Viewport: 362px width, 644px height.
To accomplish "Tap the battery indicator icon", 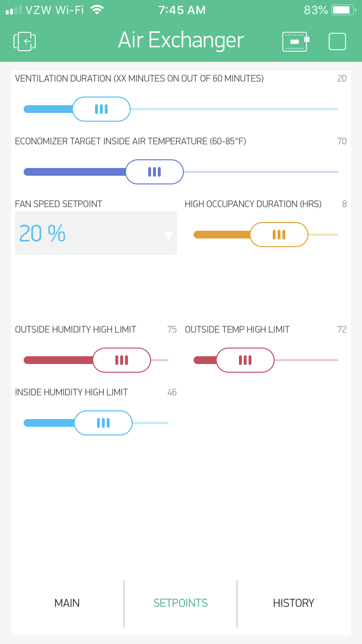I will (343, 10).
